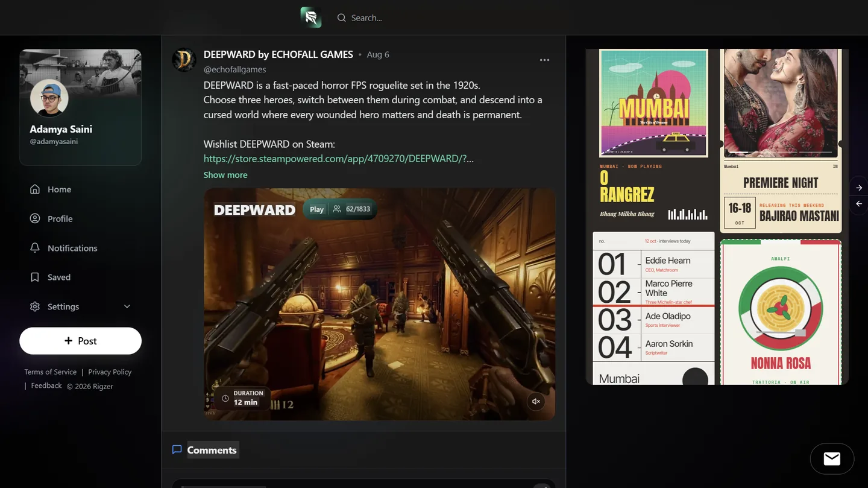Image resolution: width=868 pixels, height=488 pixels.
Task: Click the Aug 6 post date
Action: pyautogui.click(x=378, y=54)
